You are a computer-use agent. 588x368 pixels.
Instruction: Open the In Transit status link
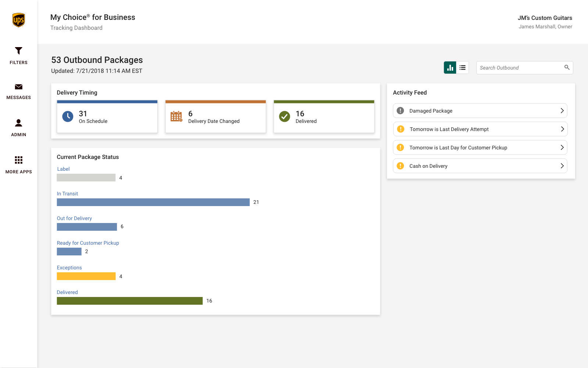point(67,194)
